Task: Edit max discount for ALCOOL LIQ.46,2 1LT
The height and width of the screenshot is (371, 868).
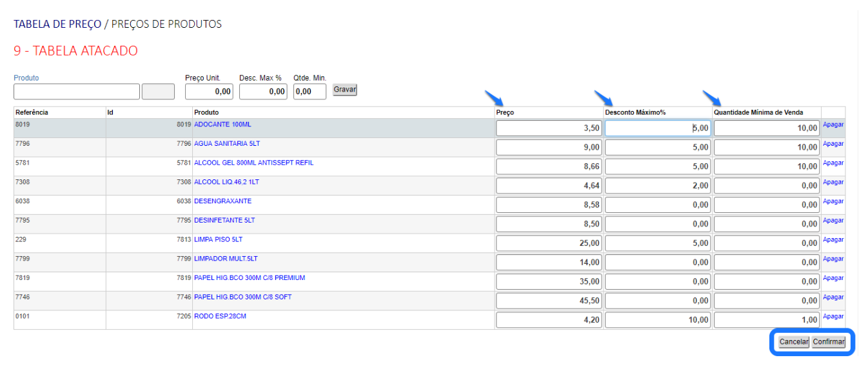Action: click(x=658, y=186)
